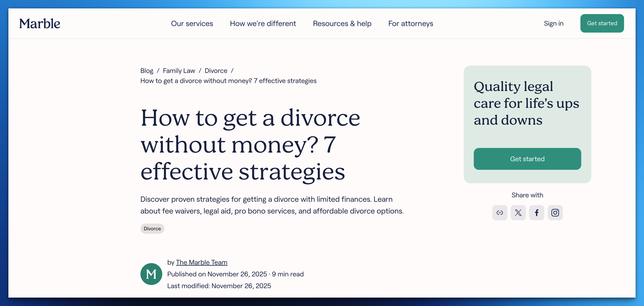Navigate to the Blog breadcrumb
This screenshot has width=644, height=306.
click(147, 71)
